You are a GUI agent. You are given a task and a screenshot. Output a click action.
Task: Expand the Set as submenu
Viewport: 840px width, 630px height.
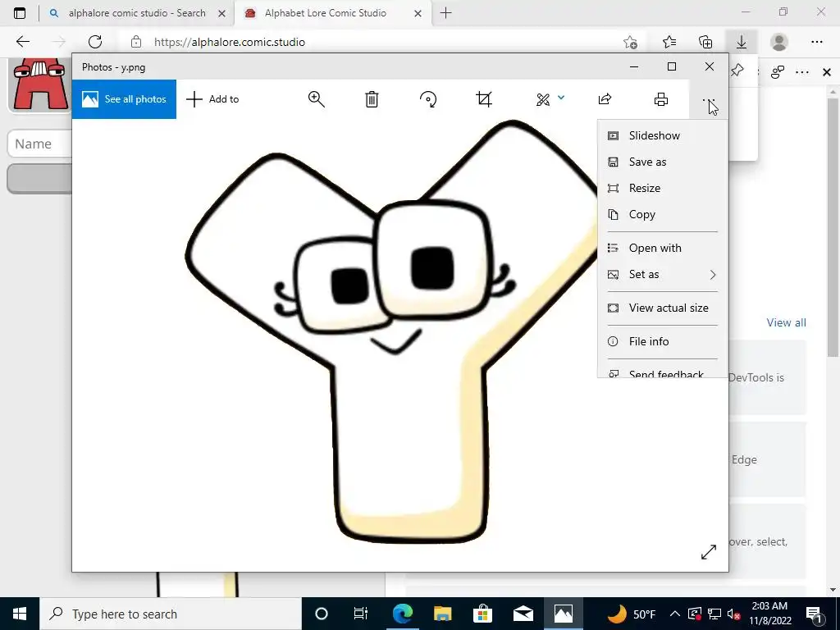point(663,274)
